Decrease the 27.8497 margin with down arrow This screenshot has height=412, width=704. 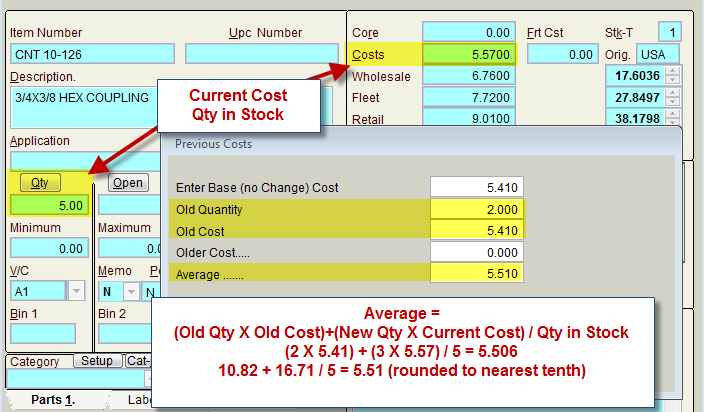point(672,102)
